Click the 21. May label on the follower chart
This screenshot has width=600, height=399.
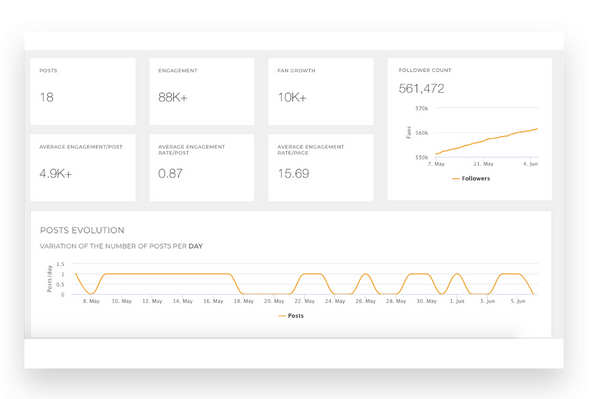483,164
